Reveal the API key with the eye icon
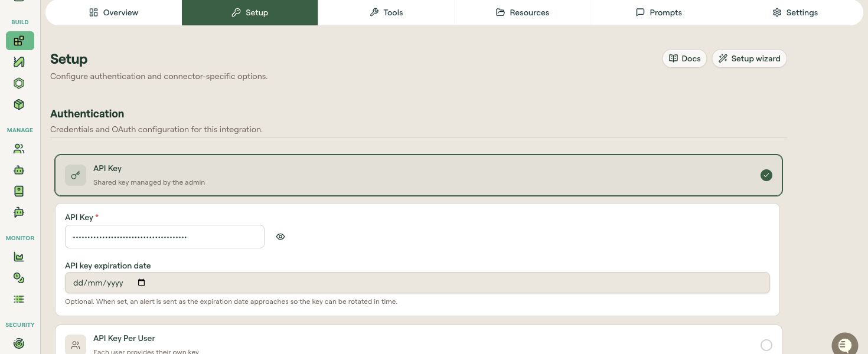868x354 pixels. pos(280,237)
